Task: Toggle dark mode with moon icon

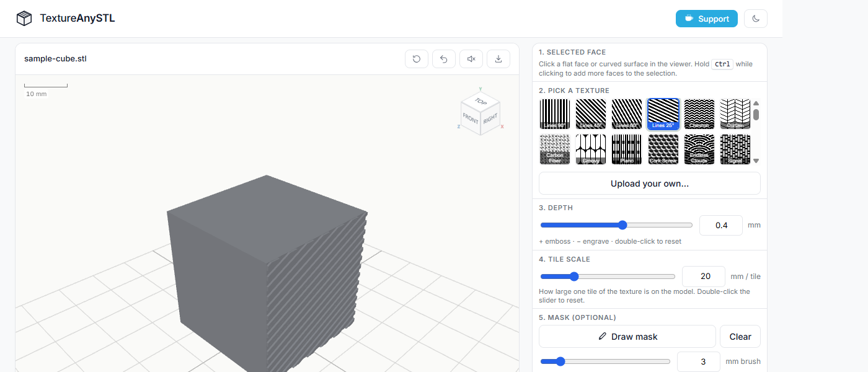Action: pyautogui.click(x=756, y=19)
